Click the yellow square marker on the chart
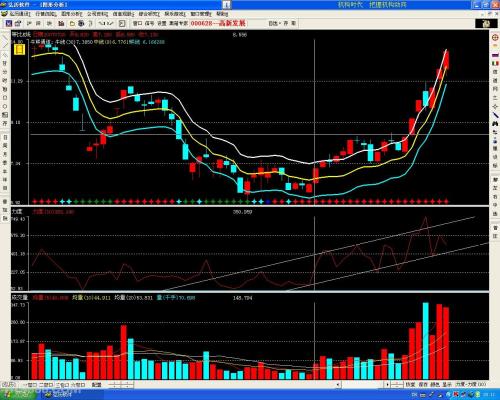The width and height of the screenshot is (500, 400). coord(19,50)
